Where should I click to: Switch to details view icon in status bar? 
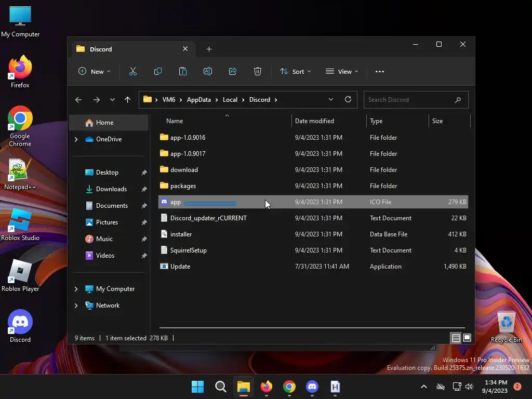click(456, 338)
